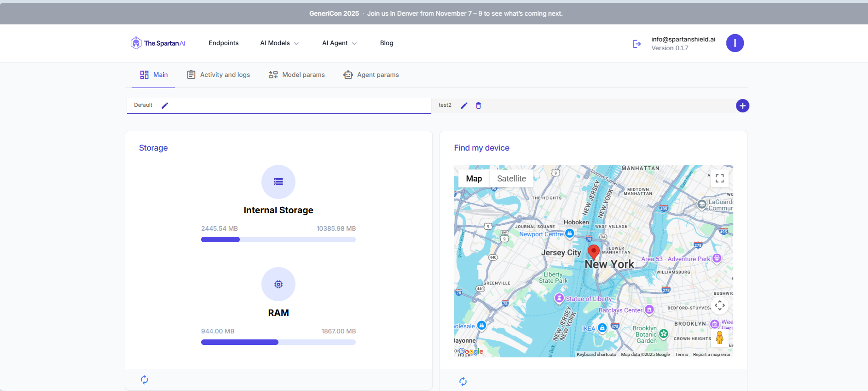Viewport: 868px width, 391px height.
Task: Switch to Model params tab
Action: 297,75
